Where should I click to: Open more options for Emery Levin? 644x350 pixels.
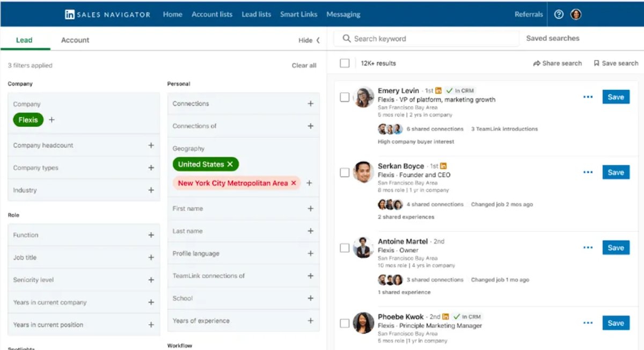click(588, 97)
